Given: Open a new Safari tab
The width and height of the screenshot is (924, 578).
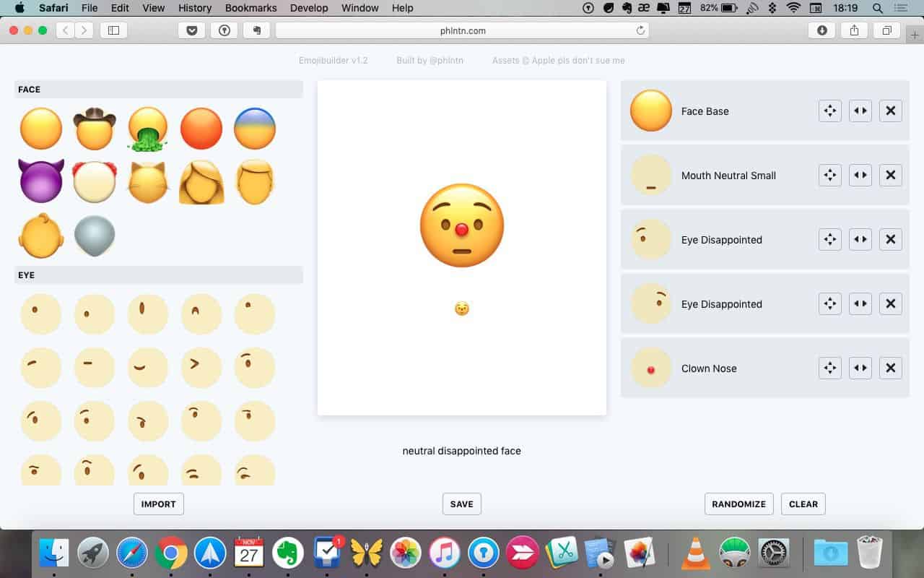Looking at the screenshot, I should tap(915, 34).
